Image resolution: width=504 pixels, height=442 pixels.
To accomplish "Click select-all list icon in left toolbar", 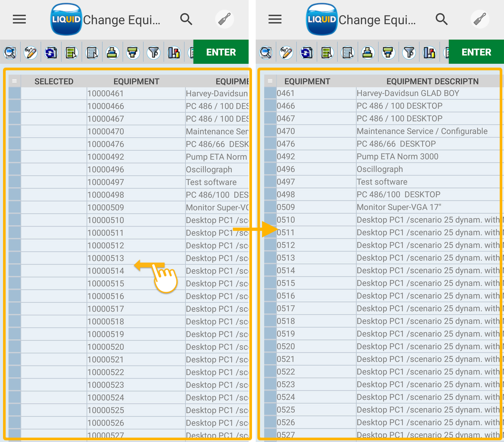I will pos(72,53).
